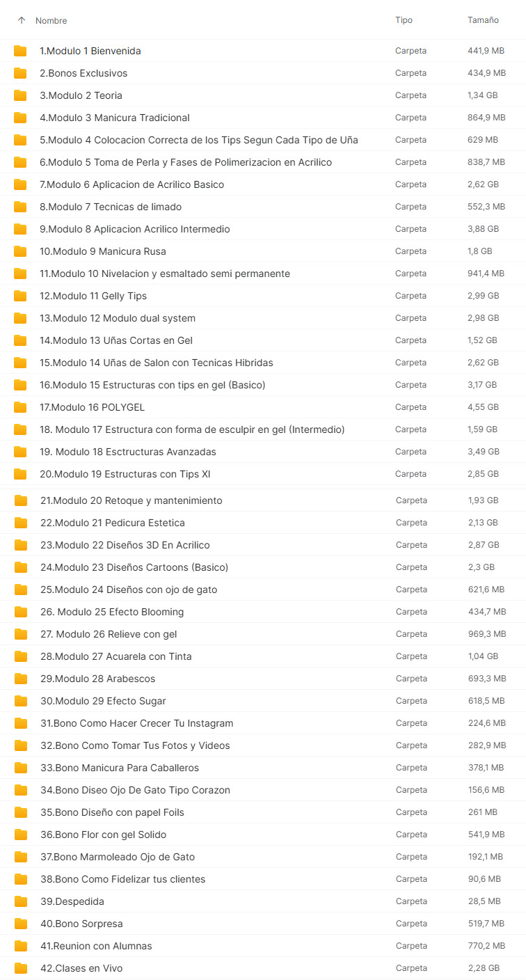The height and width of the screenshot is (980, 526).
Task: Open 41.Reunion con Alumnas folder
Action: (96, 946)
